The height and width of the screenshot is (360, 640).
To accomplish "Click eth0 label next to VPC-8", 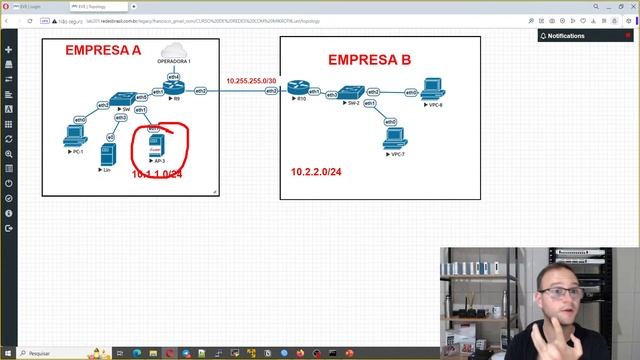I will click(411, 93).
